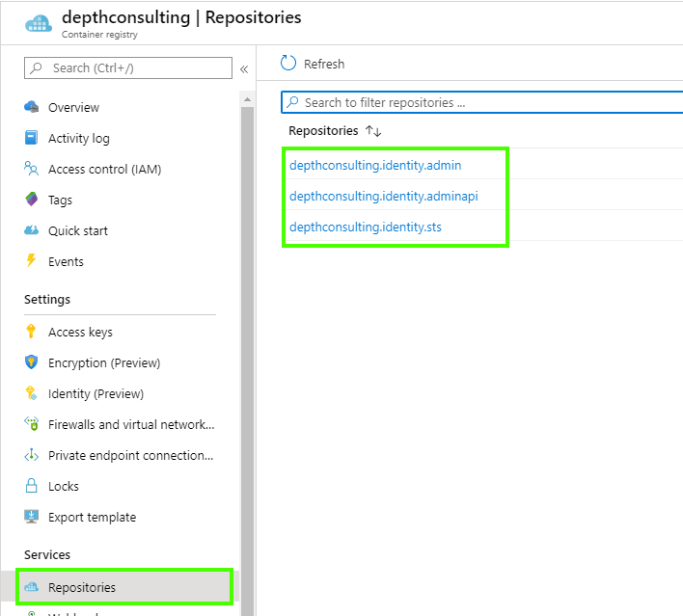Click the Access keys key icon

pyautogui.click(x=31, y=332)
